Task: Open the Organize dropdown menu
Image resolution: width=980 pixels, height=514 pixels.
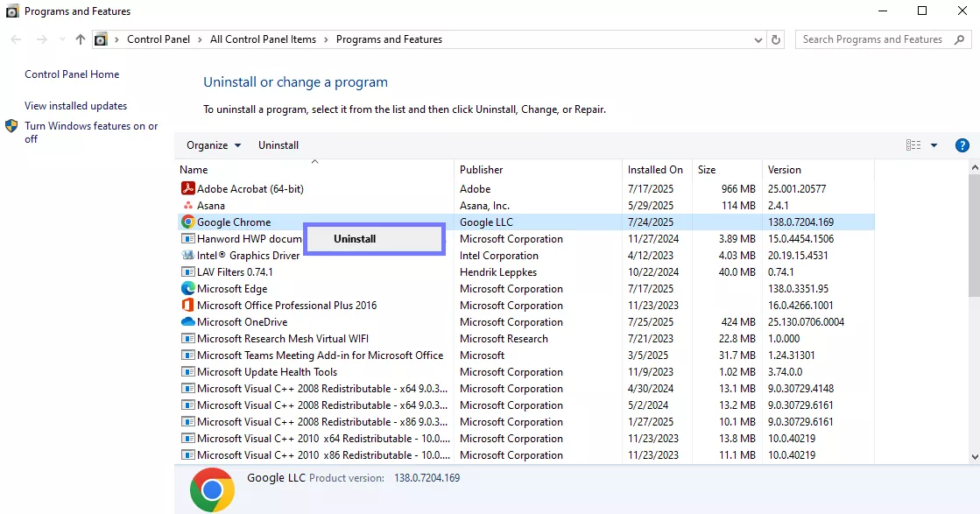Action: 214,145
